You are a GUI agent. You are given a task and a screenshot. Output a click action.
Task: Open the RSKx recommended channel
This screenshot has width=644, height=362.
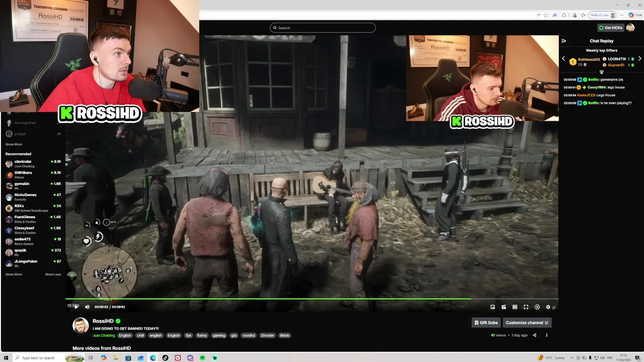coord(33,208)
